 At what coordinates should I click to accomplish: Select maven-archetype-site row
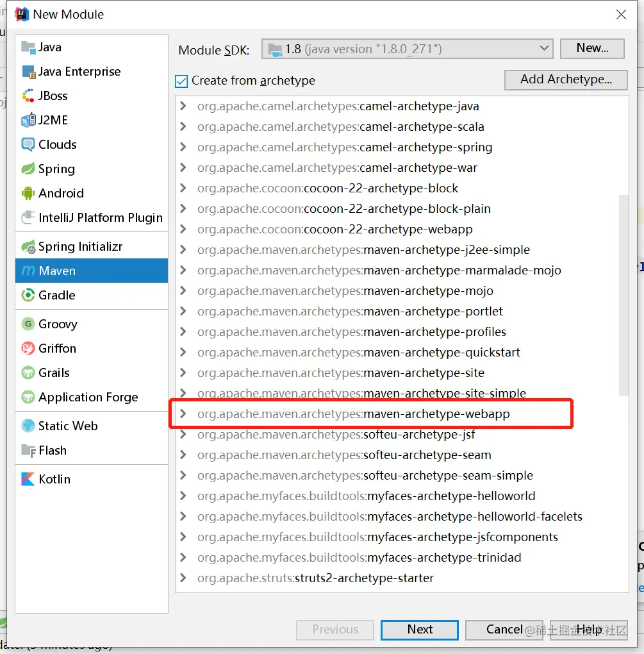click(x=402, y=373)
